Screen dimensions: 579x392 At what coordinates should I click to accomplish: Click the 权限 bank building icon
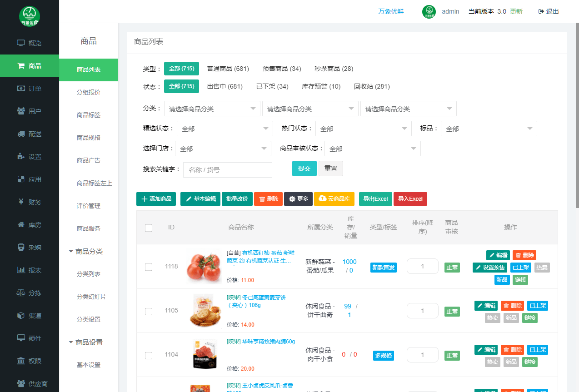(x=20, y=361)
